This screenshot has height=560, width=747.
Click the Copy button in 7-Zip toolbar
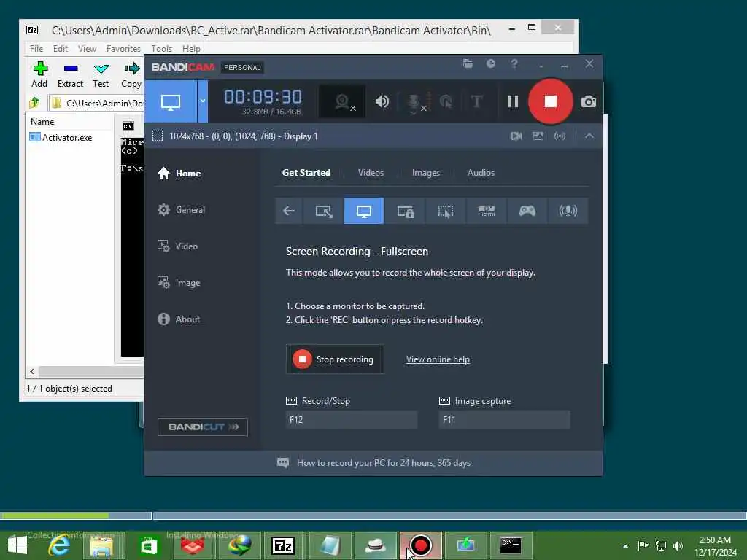click(131, 75)
